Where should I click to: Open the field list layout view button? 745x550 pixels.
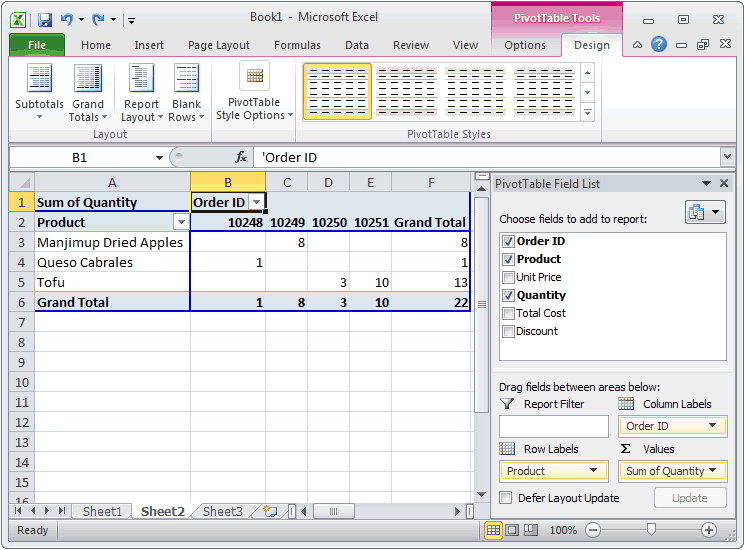coord(705,212)
